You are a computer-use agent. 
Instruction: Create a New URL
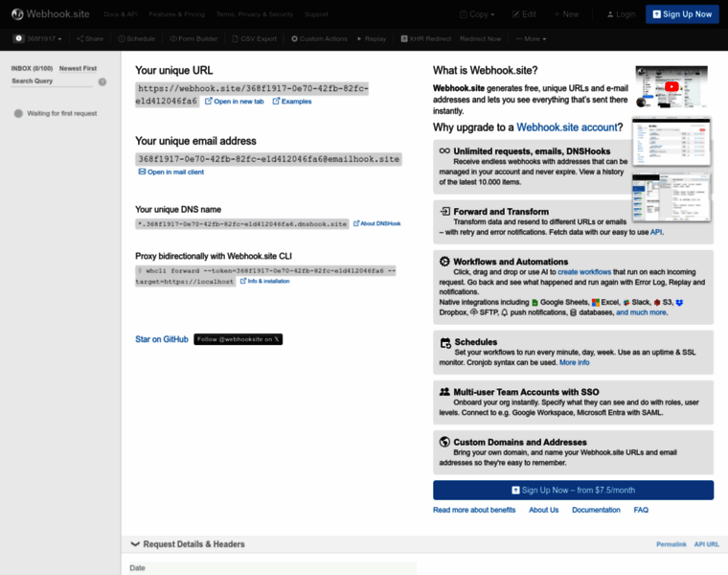(566, 14)
